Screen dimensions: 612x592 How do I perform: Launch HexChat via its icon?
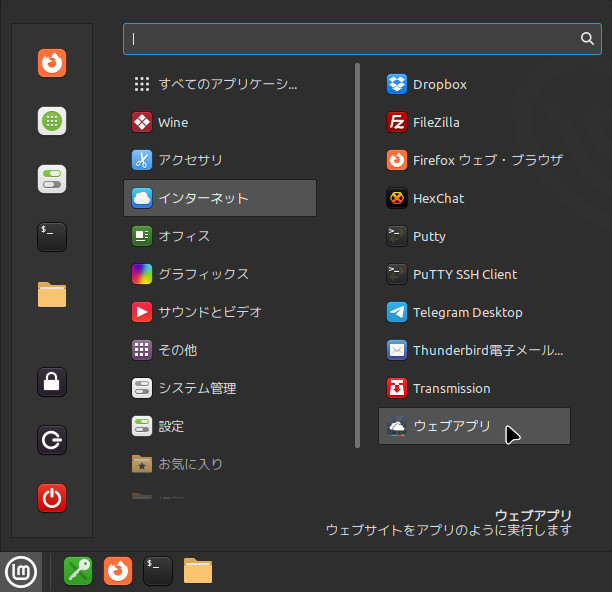[397, 198]
